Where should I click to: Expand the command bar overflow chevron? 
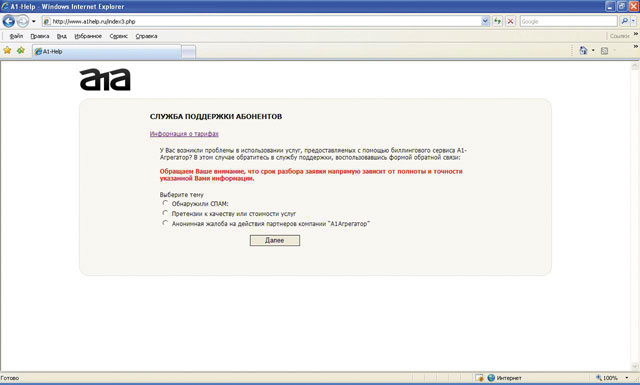coord(636,47)
